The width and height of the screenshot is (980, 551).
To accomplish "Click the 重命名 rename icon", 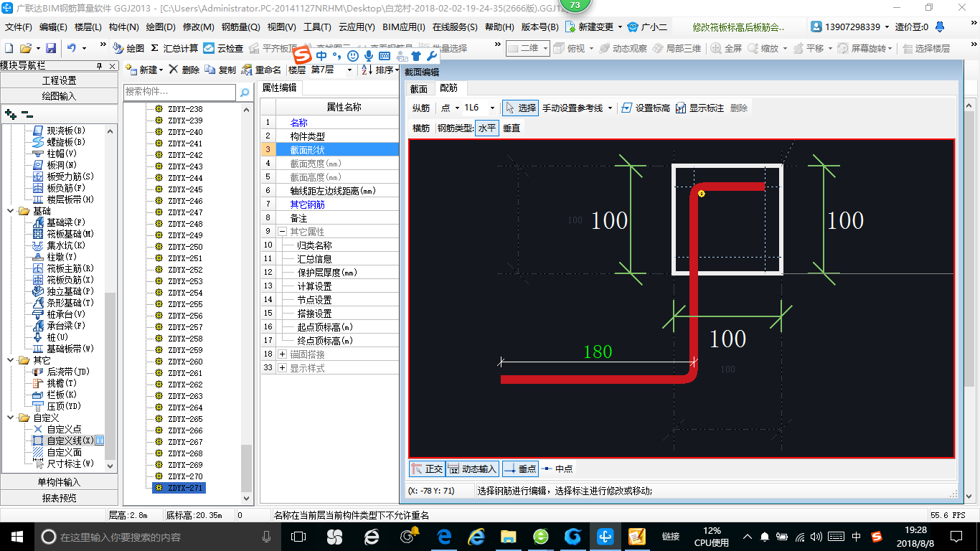I will click(262, 70).
